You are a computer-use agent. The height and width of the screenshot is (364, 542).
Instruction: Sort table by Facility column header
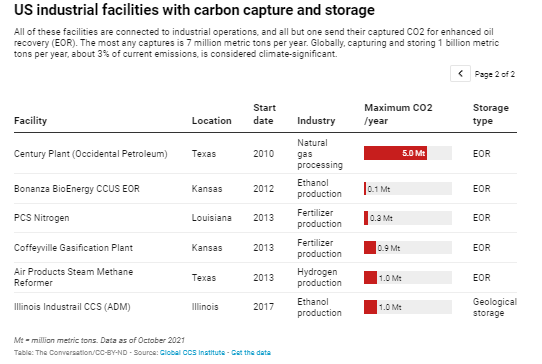pos(30,121)
